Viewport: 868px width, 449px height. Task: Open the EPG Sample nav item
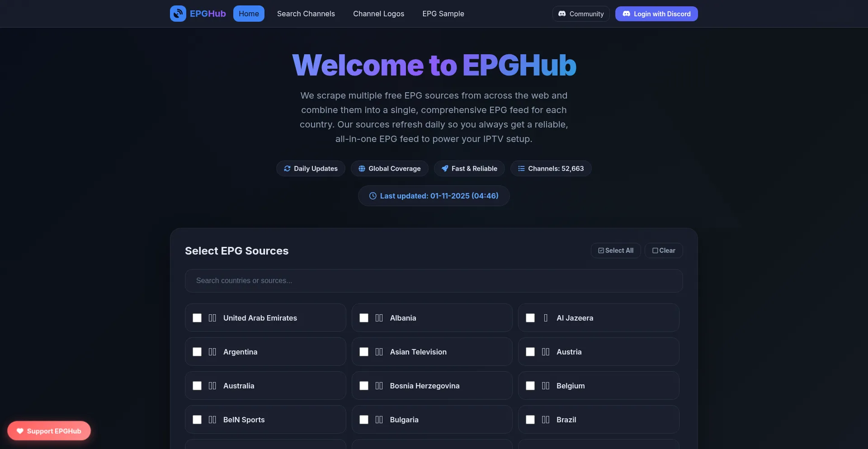443,14
